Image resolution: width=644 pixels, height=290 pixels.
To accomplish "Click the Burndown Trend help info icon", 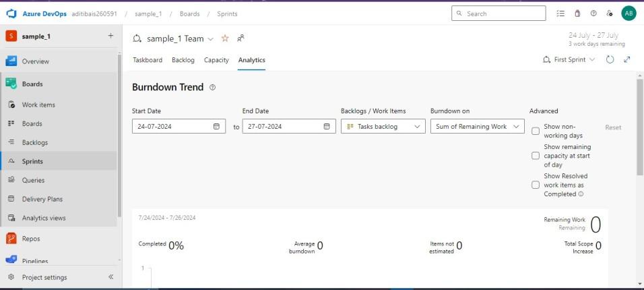I will [212, 88].
